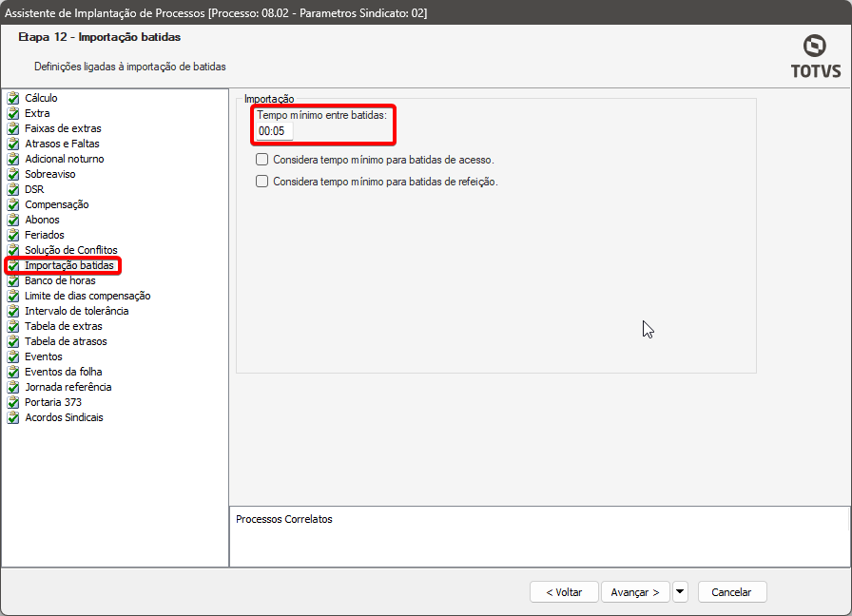Go to the Compensação step

(x=57, y=204)
